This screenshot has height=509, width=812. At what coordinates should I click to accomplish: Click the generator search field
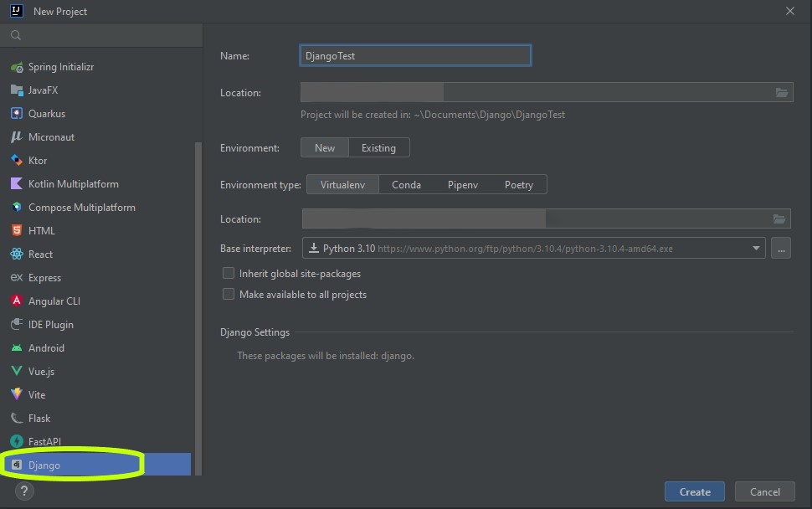tap(101, 35)
